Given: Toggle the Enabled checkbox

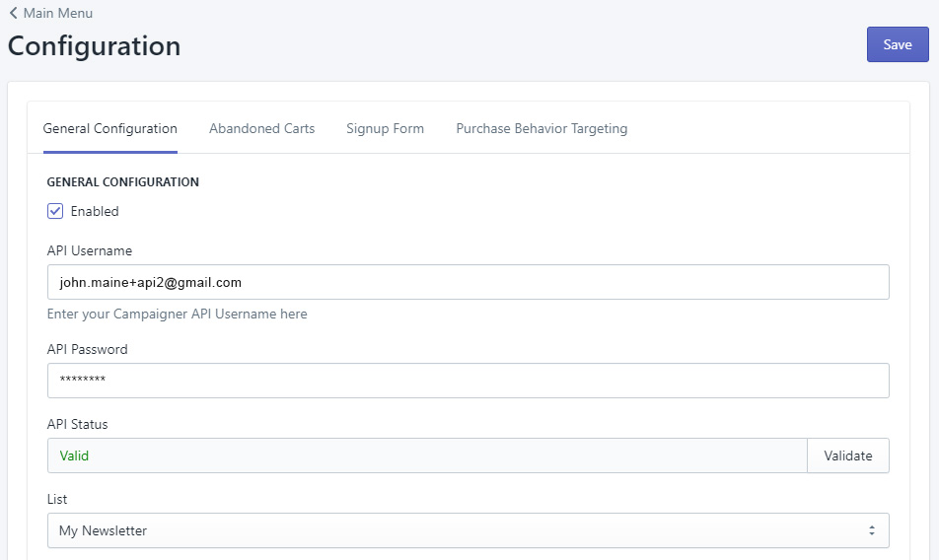Looking at the screenshot, I should [x=55, y=211].
